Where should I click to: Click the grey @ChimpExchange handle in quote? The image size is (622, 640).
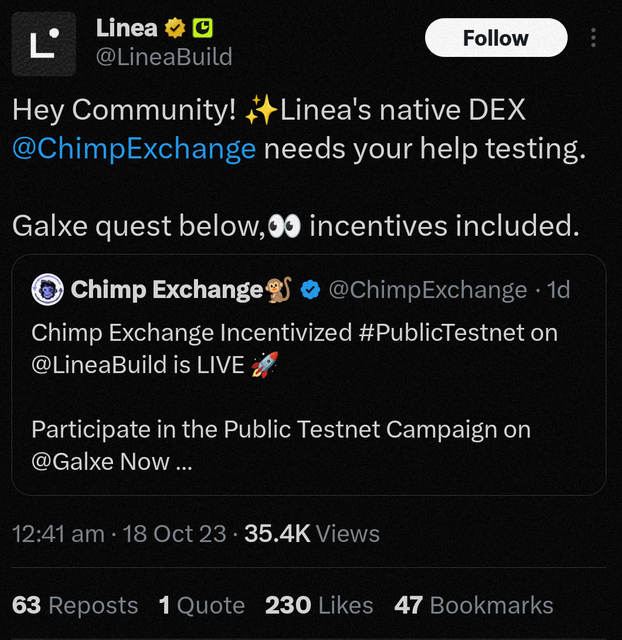tap(428, 290)
